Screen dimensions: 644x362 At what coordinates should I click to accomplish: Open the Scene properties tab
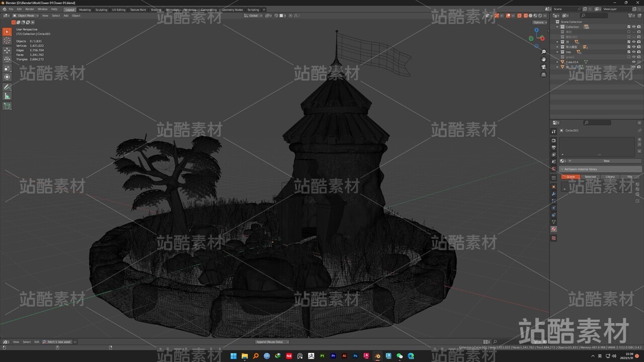coord(554,161)
